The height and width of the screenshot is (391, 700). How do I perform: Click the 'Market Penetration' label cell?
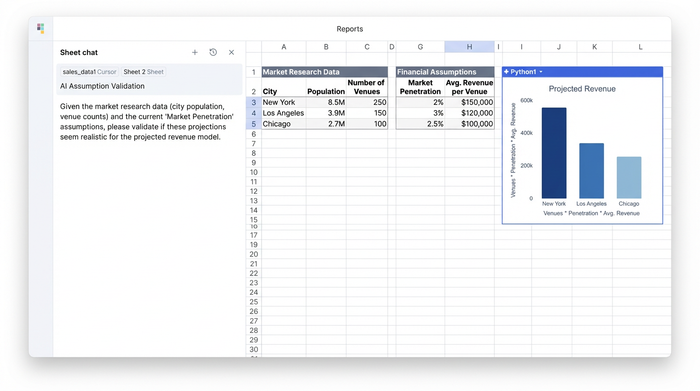click(x=420, y=87)
